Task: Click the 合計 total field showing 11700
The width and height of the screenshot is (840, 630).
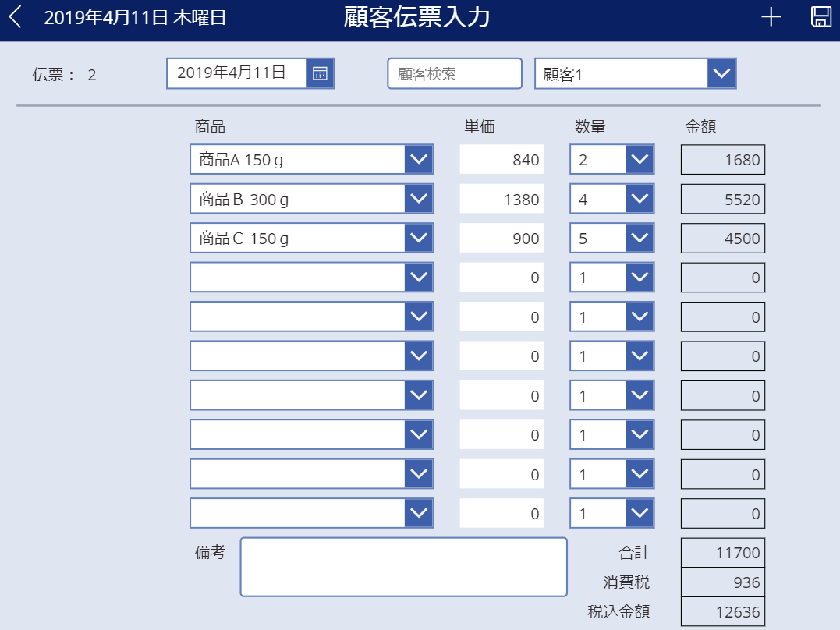Action: pyautogui.click(x=722, y=552)
